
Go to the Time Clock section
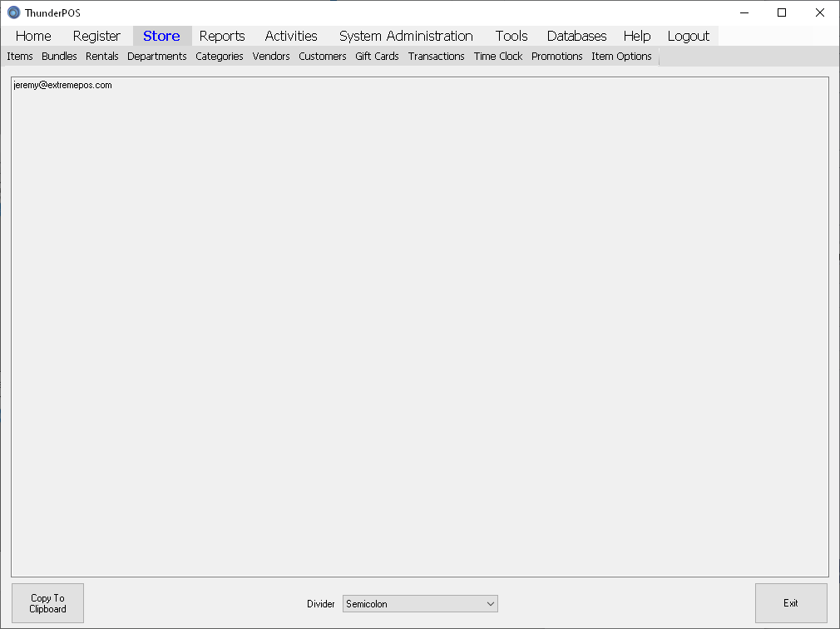pos(498,57)
